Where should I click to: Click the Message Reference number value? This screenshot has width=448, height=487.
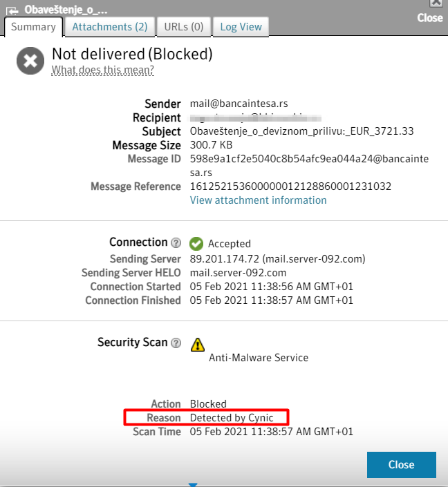pyautogui.click(x=290, y=187)
